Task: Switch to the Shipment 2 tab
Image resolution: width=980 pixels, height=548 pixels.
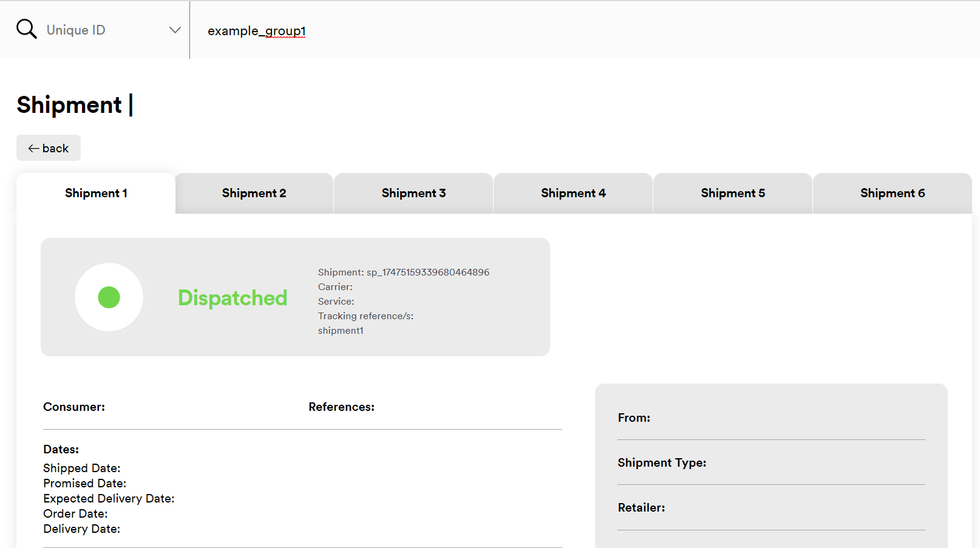Action: 254,193
